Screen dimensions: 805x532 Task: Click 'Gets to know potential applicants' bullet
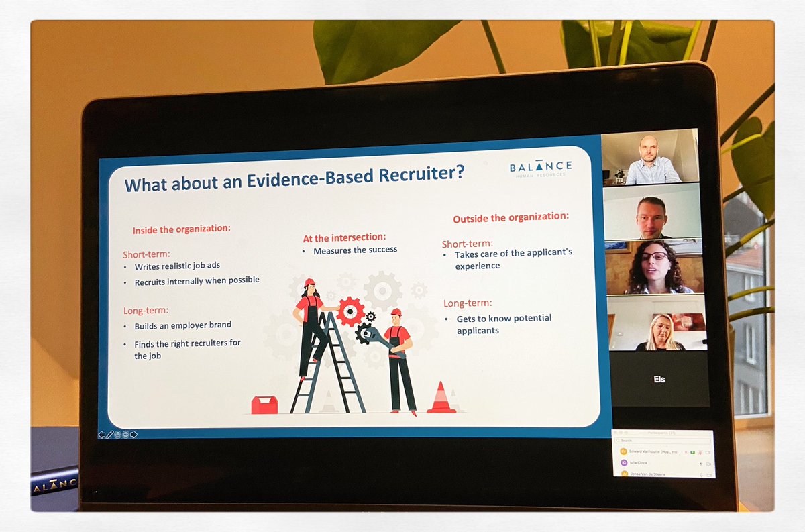[x=504, y=324]
